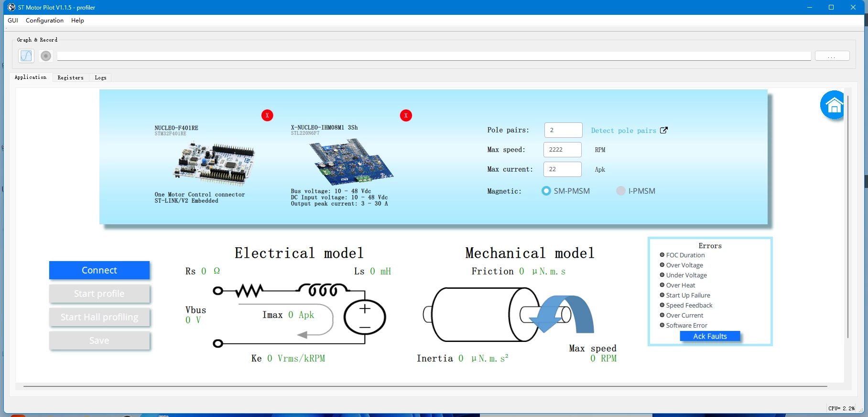The height and width of the screenshot is (417, 868).
Task: Open external link icon beside Detect pole pairs
Action: pyautogui.click(x=664, y=130)
